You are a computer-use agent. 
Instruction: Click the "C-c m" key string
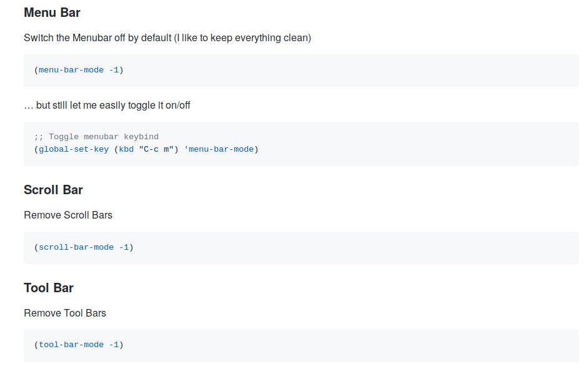point(159,149)
